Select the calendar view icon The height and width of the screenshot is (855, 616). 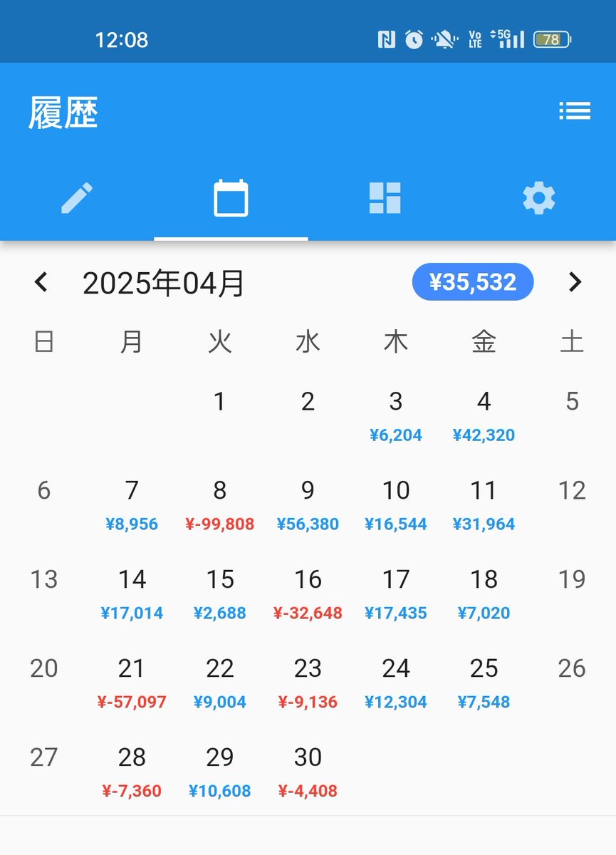(x=230, y=198)
